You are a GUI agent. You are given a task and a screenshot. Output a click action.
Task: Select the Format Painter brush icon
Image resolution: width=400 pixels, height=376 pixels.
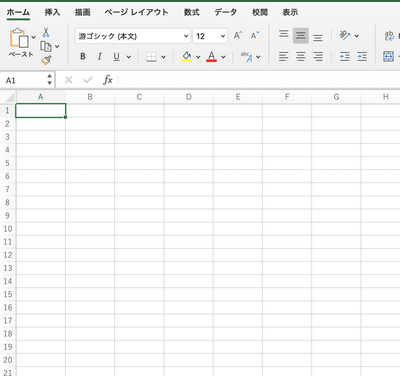46,60
